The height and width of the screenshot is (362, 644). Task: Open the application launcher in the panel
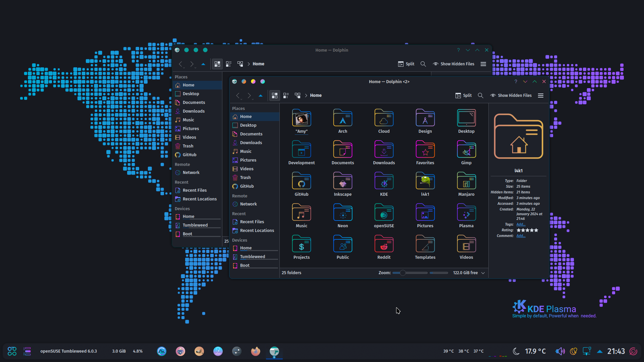pyautogui.click(x=12, y=351)
